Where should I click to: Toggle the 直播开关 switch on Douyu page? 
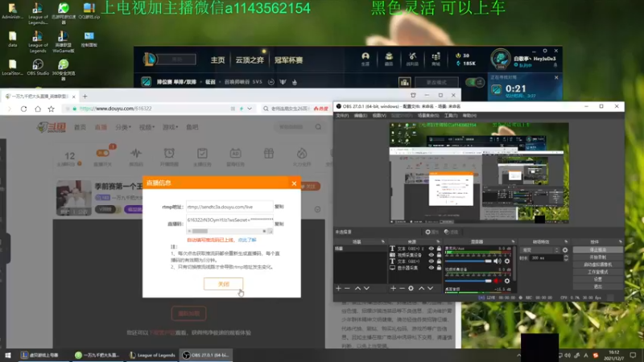pyautogui.click(x=103, y=153)
